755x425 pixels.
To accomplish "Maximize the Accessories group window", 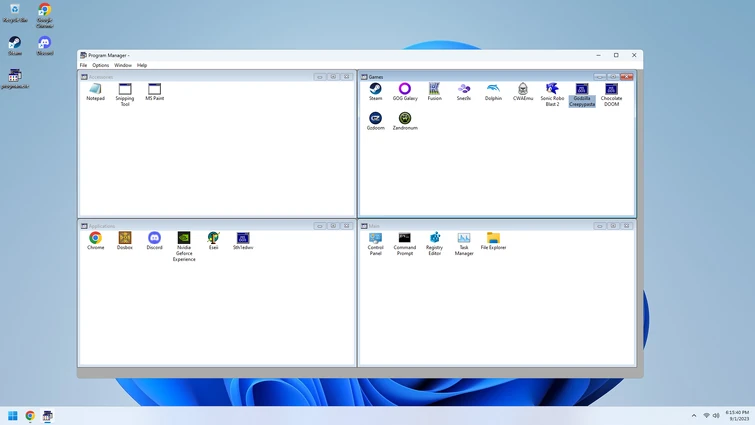I will pyautogui.click(x=333, y=76).
